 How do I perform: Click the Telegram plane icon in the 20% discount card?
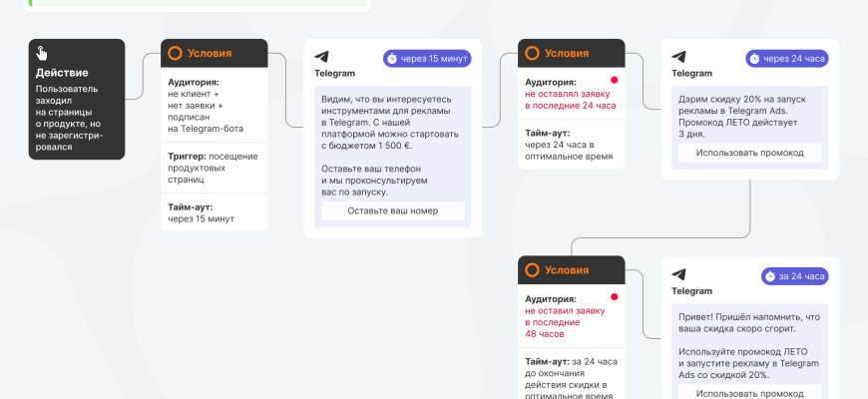[x=678, y=57]
